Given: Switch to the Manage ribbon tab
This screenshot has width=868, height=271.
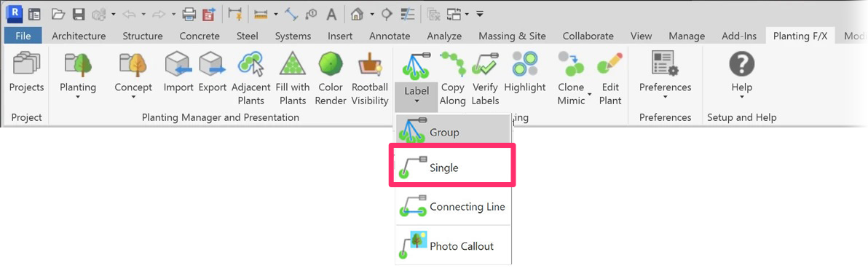Looking at the screenshot, I should point(687,36).
